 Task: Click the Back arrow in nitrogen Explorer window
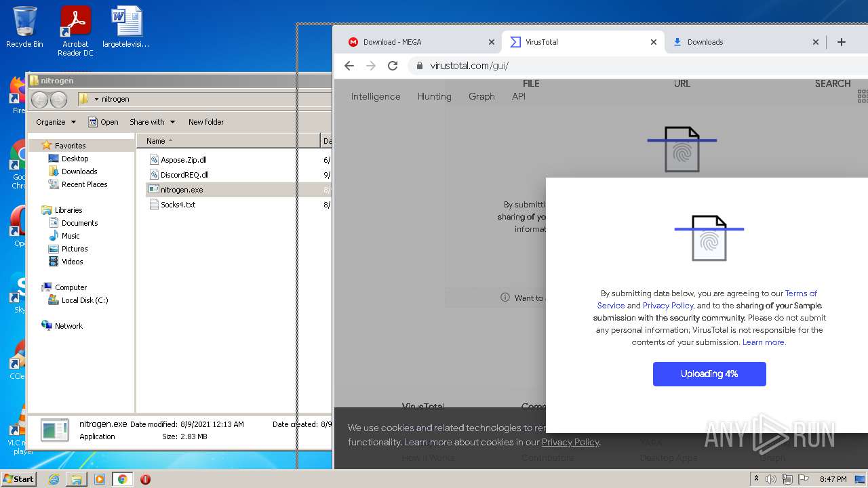pyautogui.click(x=39, y=100)
